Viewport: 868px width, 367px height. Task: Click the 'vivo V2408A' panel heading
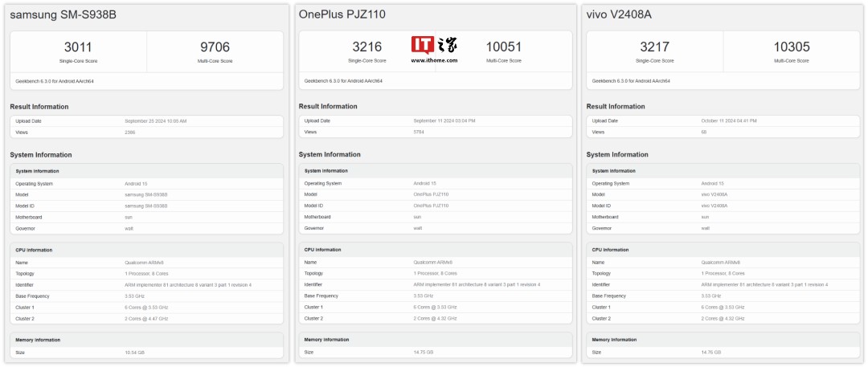click(618, 15)
